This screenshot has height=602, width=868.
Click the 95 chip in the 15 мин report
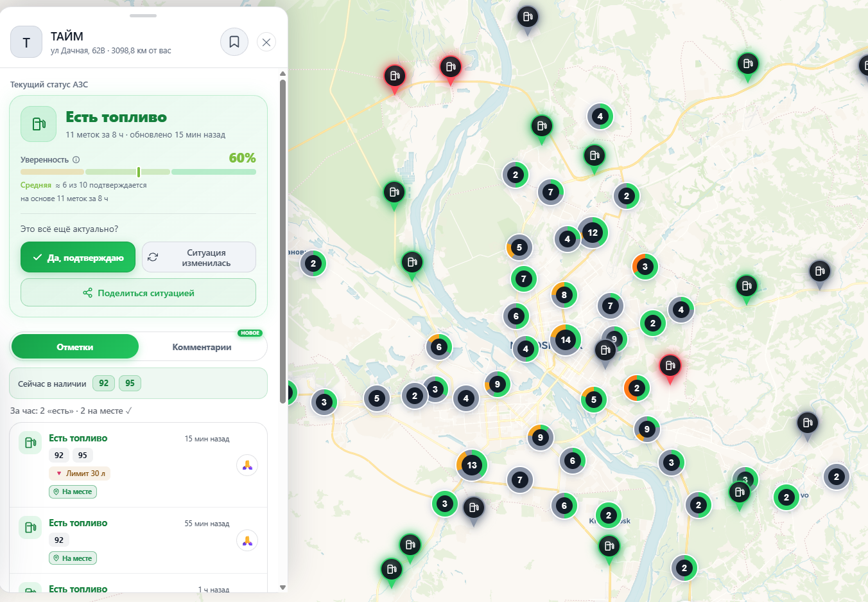click(83, 456)
